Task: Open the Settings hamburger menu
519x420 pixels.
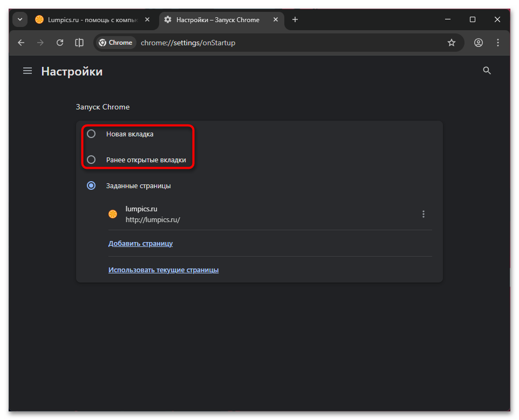Action: click(x=28, y=71)
